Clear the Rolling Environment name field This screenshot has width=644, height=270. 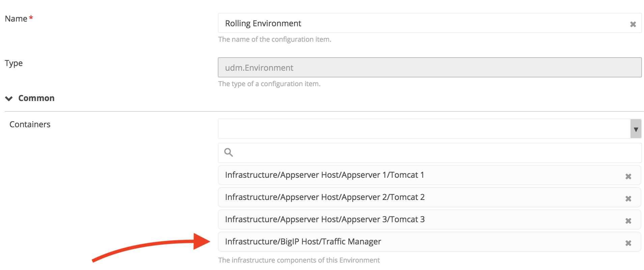coord(633,24)
